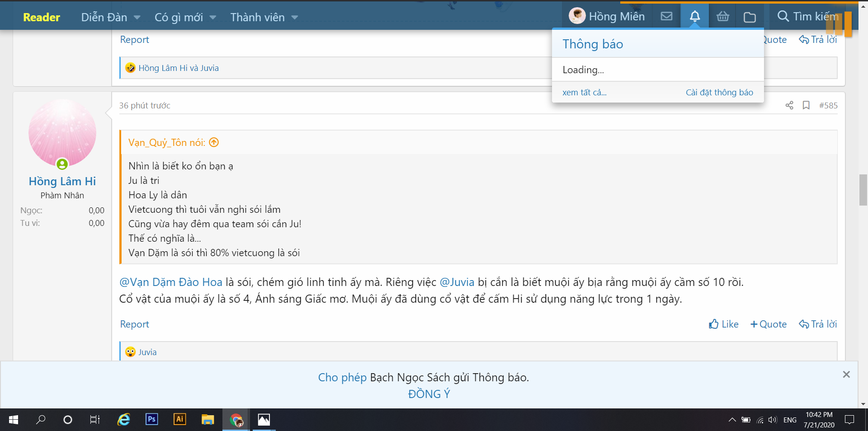Open Cài đặt thông báo settings link

click(719, 92)
